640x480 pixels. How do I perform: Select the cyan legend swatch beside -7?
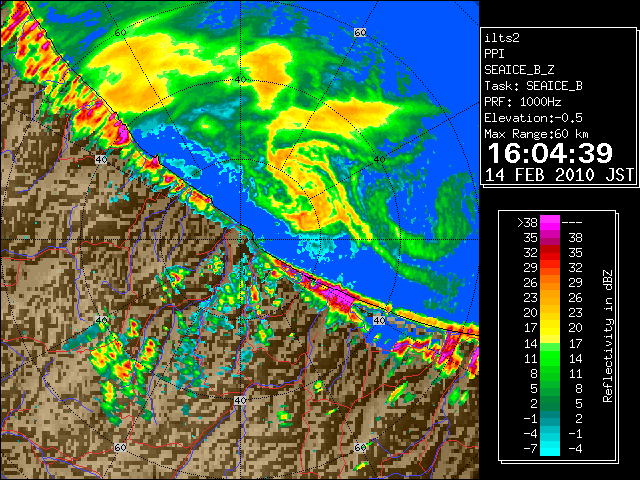pyautogui.click(x=550, y=448)
